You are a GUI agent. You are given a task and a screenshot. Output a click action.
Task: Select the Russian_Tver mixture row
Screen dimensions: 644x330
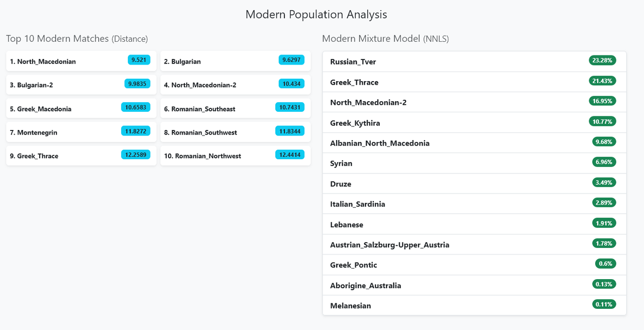click(474, 61)
